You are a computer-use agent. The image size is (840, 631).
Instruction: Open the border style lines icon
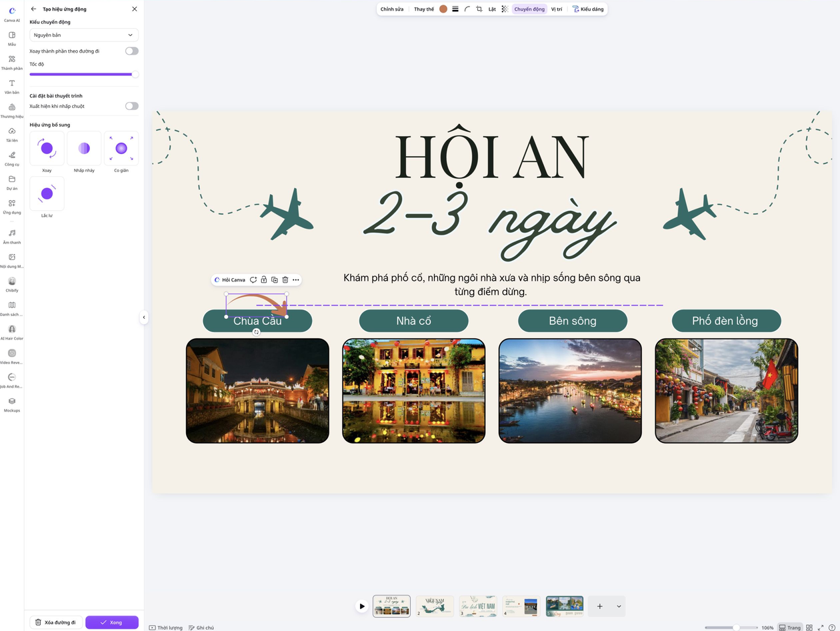coord(455,9)
